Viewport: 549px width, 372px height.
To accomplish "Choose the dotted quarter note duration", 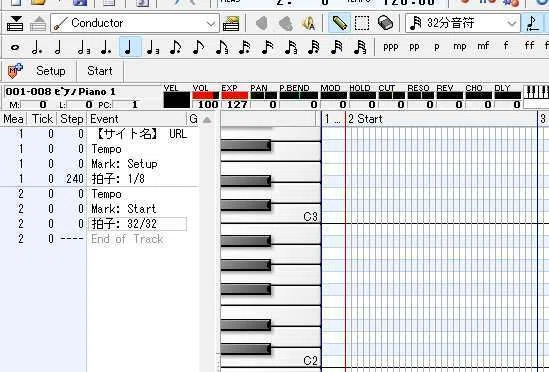I will (106, 47).
